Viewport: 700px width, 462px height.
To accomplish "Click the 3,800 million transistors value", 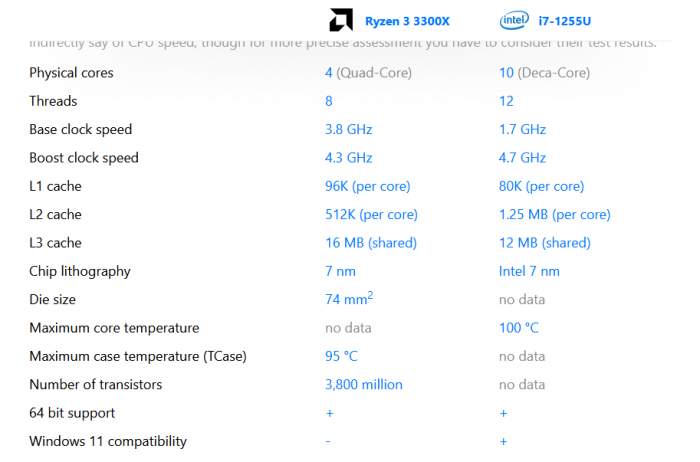I will (364, 385).
